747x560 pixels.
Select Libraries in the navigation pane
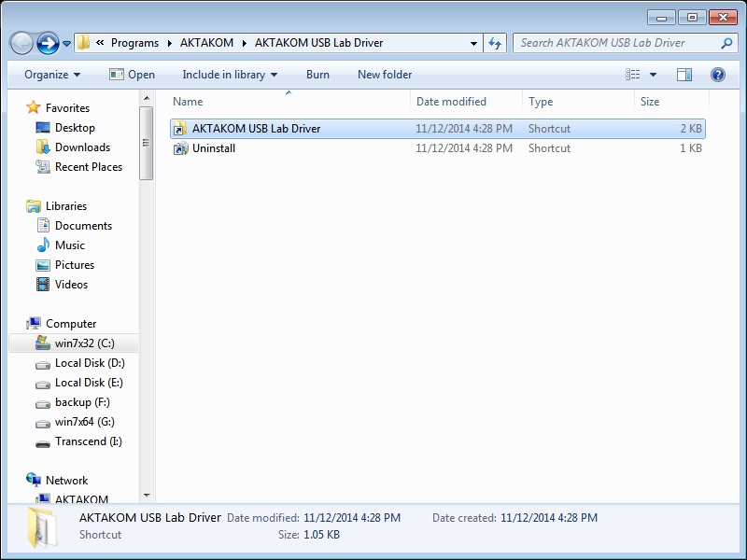click(x=66, y=206)
